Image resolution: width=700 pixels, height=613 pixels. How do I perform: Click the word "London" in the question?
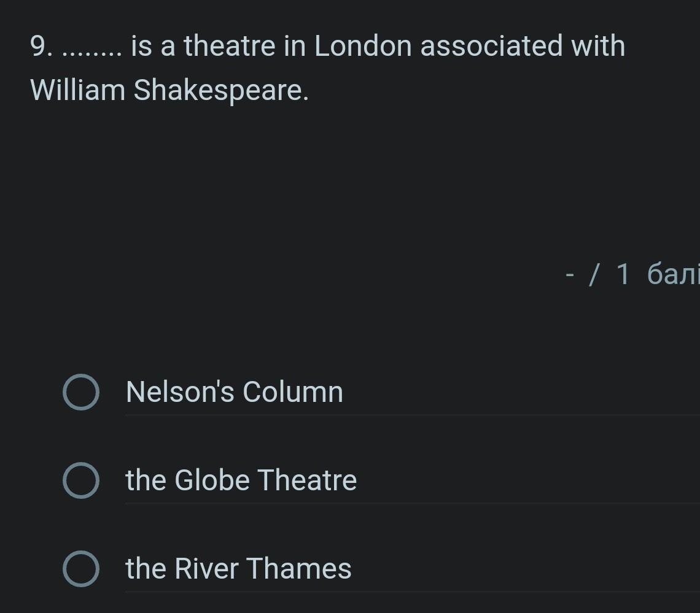[362, 47]
